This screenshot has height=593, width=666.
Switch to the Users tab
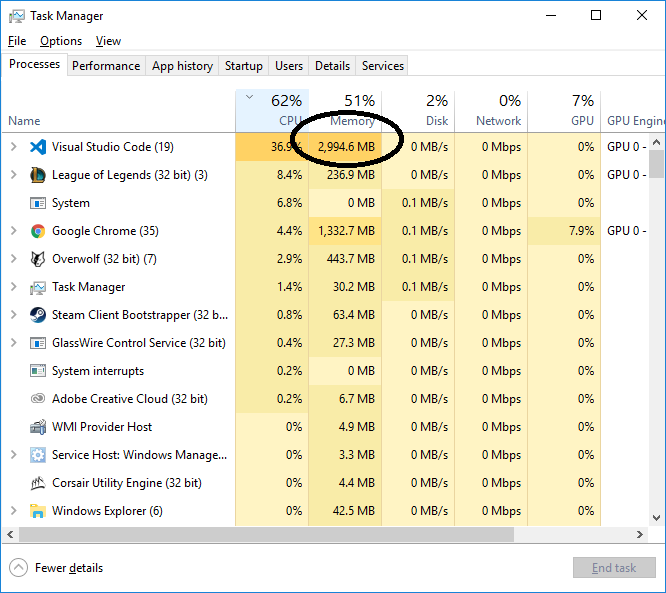tap(289, 66)
